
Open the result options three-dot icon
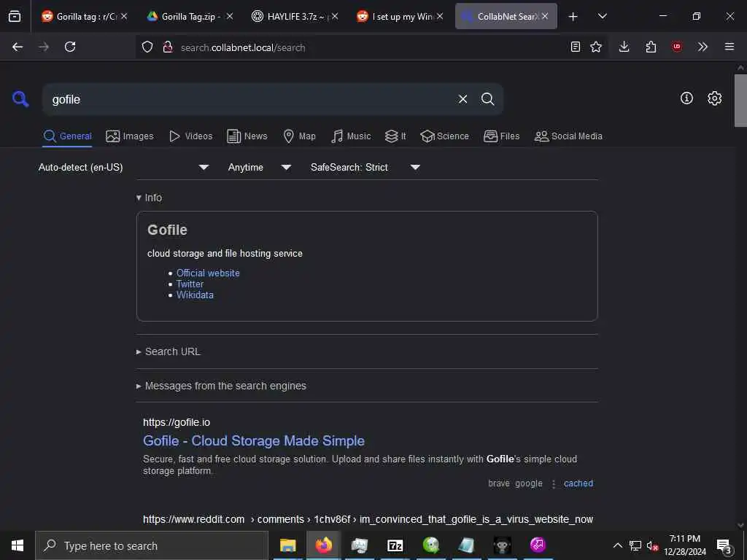554,484
